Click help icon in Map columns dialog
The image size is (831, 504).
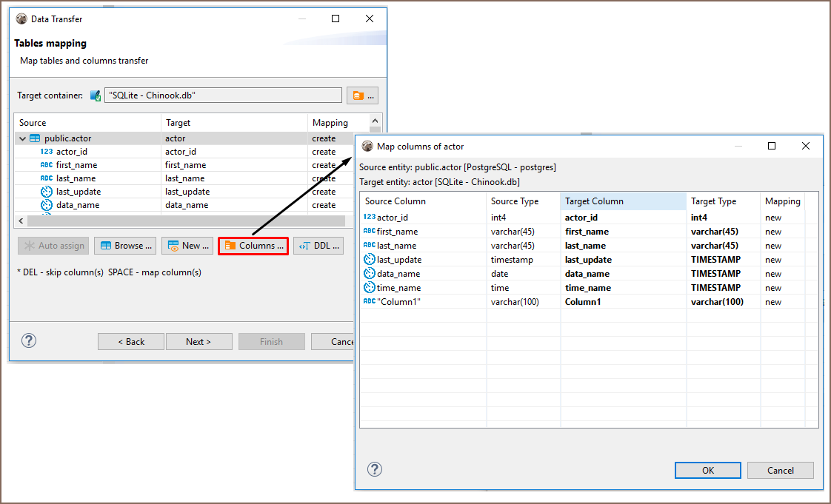click(375, 469)
